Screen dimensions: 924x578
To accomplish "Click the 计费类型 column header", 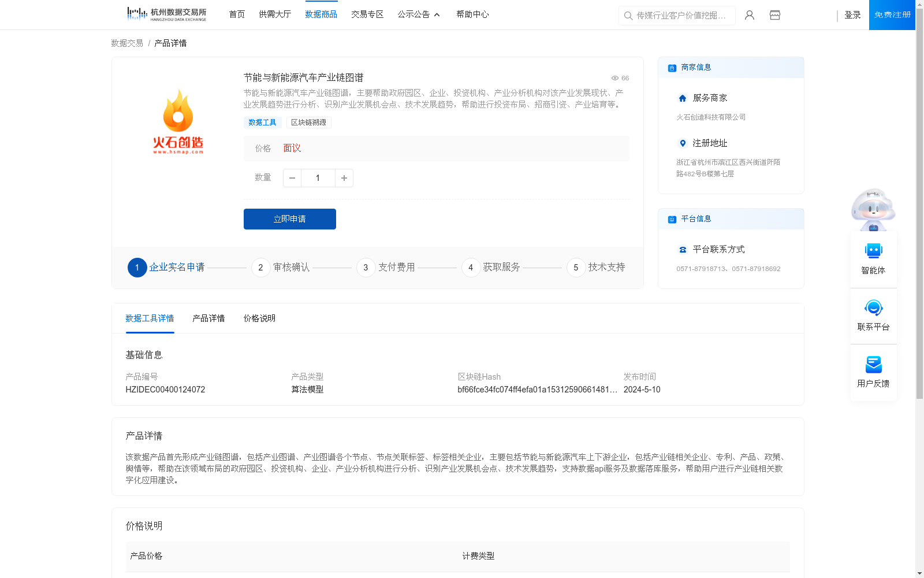I will [478, 556].
